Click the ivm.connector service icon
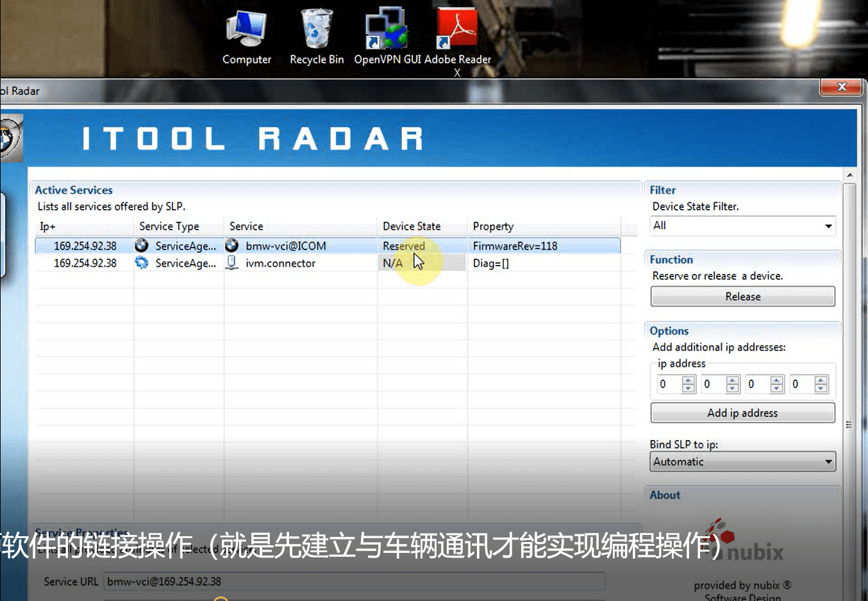Viewport: 868px width, 601px height. tap(231, 263)
